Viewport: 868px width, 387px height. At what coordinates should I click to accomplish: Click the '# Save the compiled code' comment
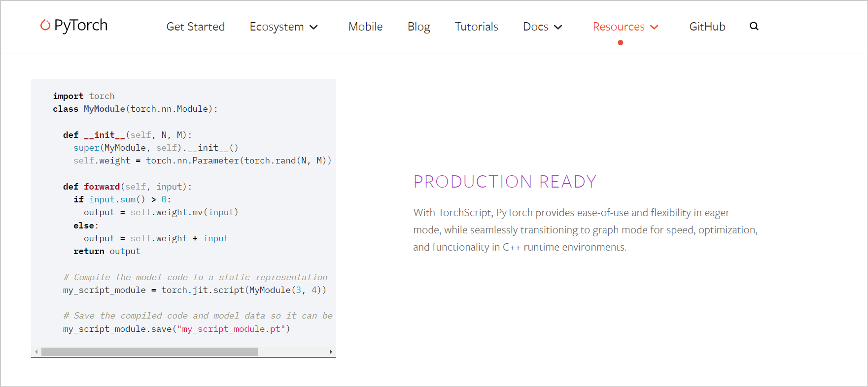click(x=198, y=316)
